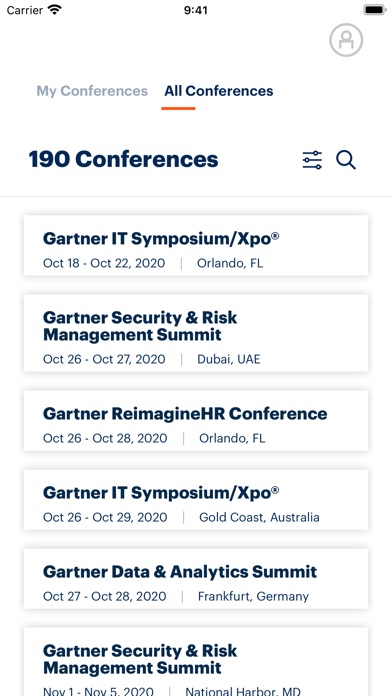Open IT Symposium/Xpo Gold Coast card

click(196, 500)
